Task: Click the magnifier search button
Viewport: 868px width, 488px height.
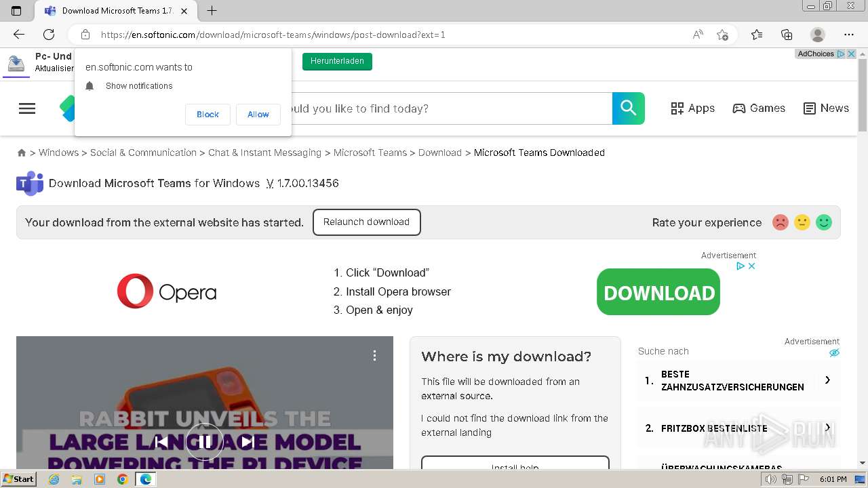Action: tap(629, 108)
